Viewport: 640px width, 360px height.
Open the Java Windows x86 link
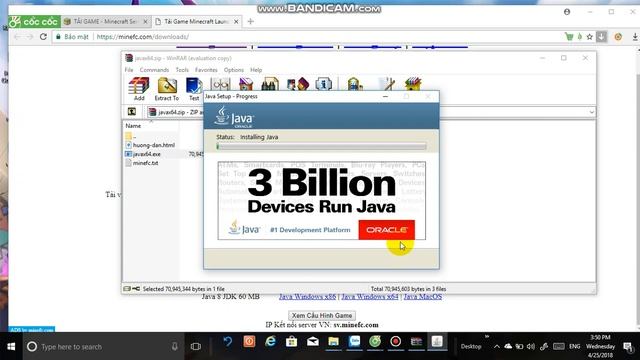(307, 297)
